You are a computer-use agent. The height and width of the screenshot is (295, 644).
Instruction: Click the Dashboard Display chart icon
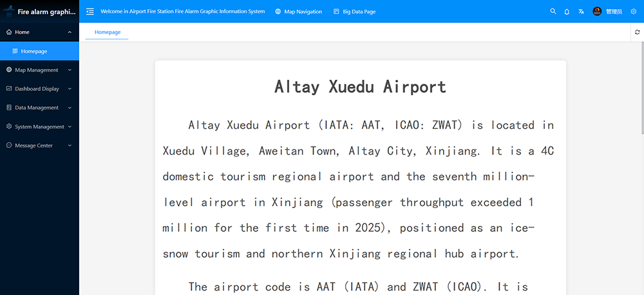click(9, 89)
